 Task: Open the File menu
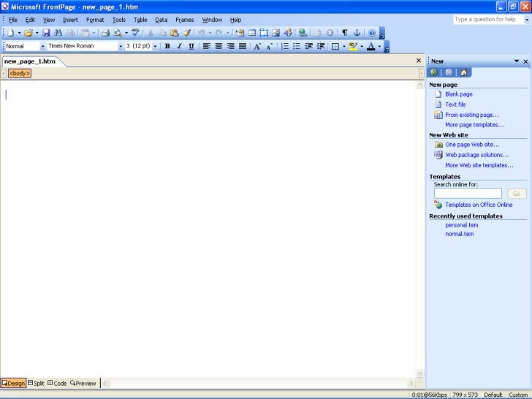pyautogui.click(x=13, y=20)
